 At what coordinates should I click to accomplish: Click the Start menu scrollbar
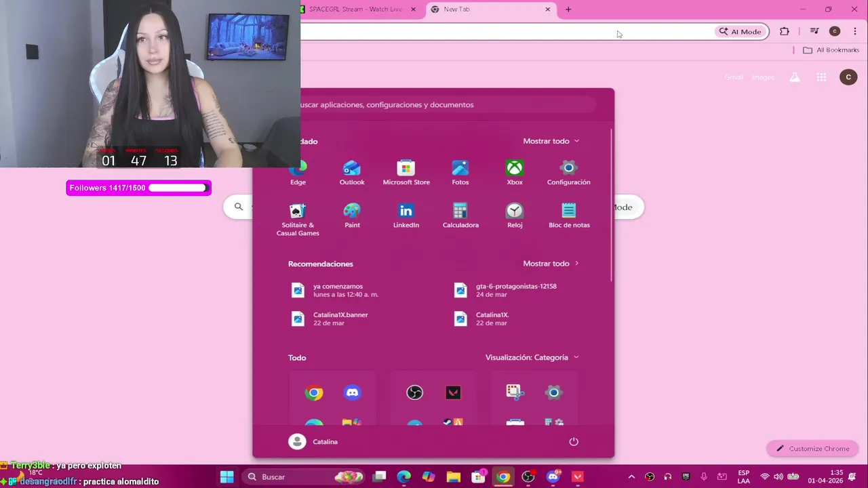click(611, 205)
